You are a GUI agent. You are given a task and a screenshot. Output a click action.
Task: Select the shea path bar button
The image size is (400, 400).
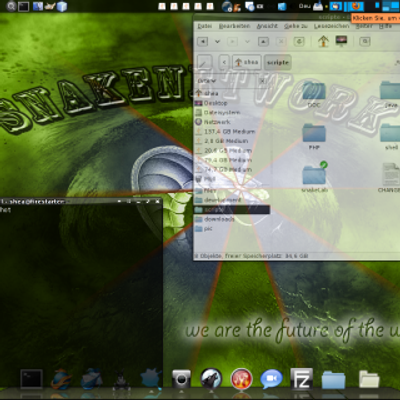[x=247, y=62]
